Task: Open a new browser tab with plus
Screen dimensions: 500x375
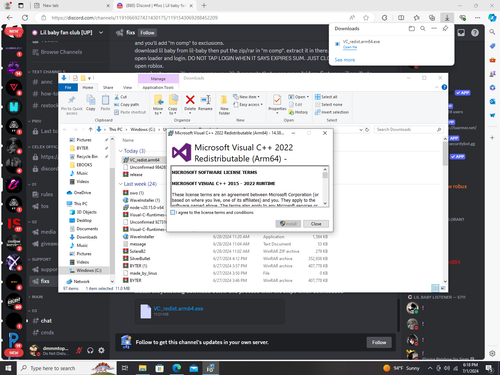Action: click(x=204, y=5)
